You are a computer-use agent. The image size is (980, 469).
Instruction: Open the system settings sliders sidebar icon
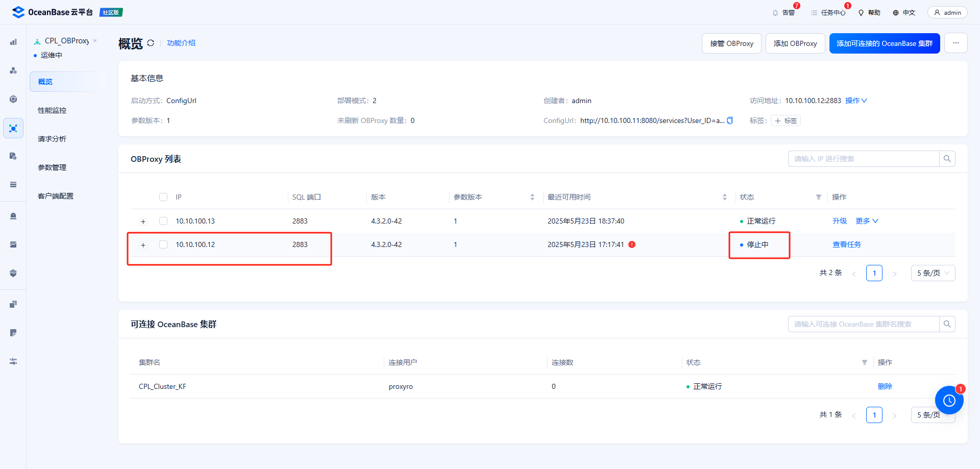click(13, 361)
